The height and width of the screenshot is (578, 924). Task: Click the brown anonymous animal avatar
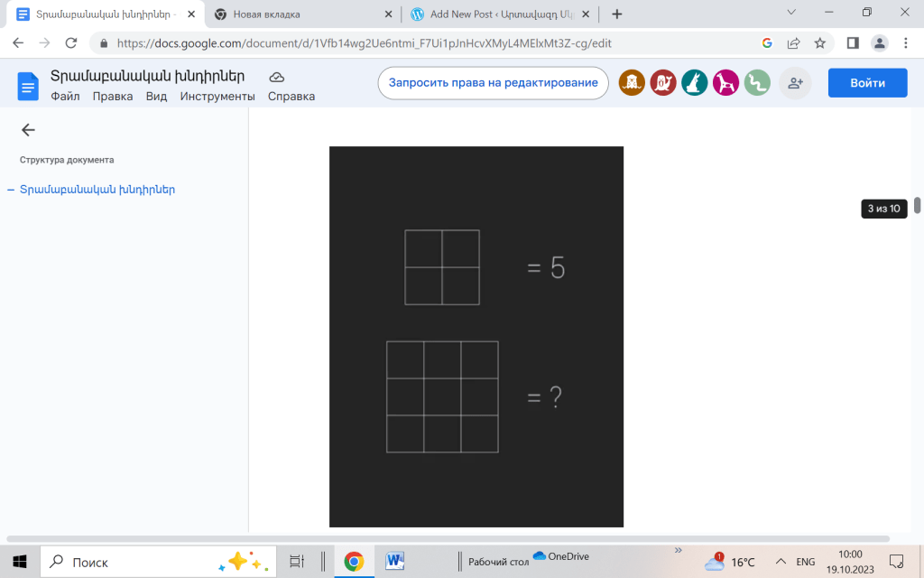click(x=632, y=83)
